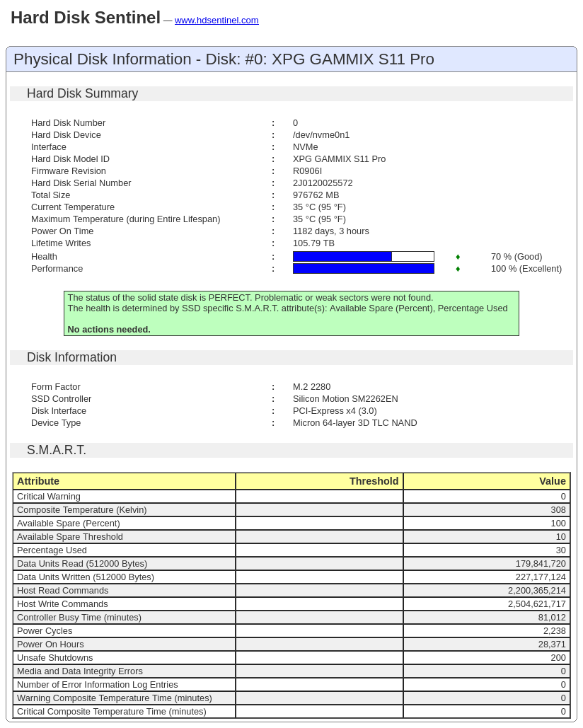Viewport: 583px width, 728px height.
Task: Click the Physical Disk Information heading
Action: 224,59
